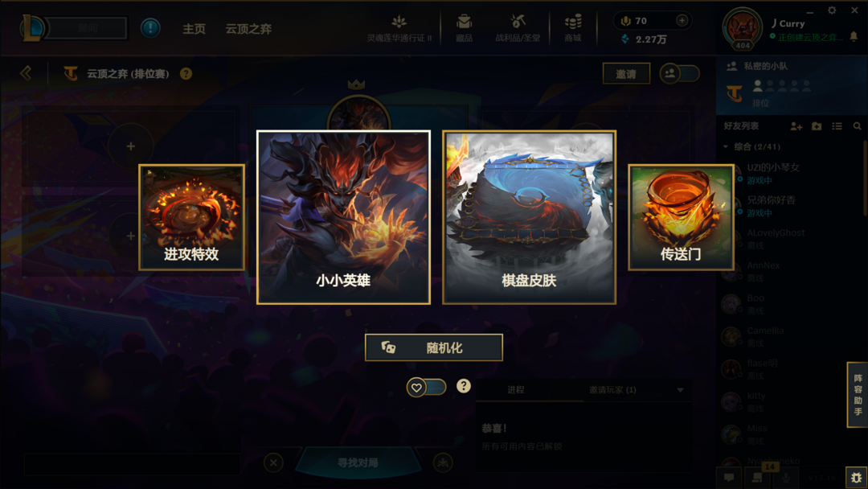The width and height of the screenshot is (868, 489).
Task: Click the 随机化 randomize button
Action: pos(433,347)
